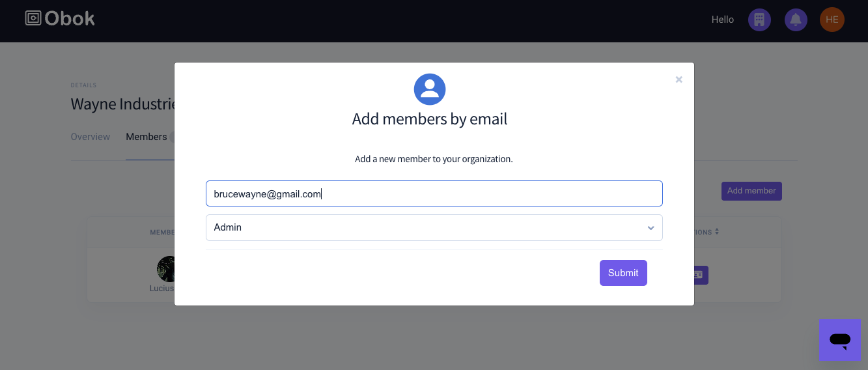Click the blue user profile icon in dialog

click(430, 89)
